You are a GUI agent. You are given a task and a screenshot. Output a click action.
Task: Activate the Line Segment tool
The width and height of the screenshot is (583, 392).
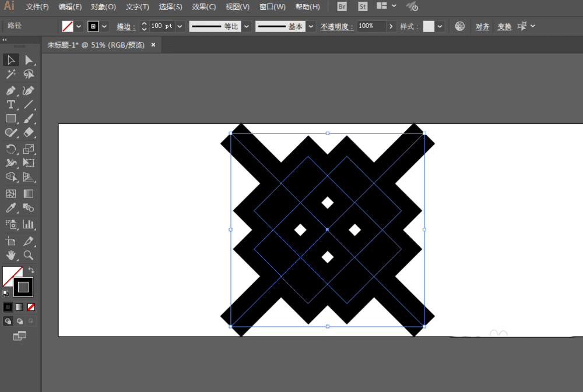point(29,104)
